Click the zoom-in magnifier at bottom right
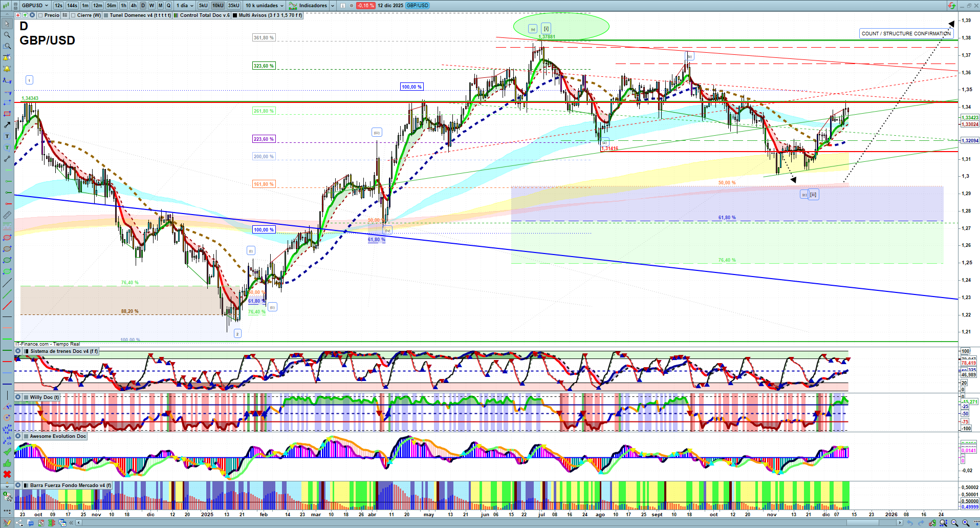 pos(966,523)
